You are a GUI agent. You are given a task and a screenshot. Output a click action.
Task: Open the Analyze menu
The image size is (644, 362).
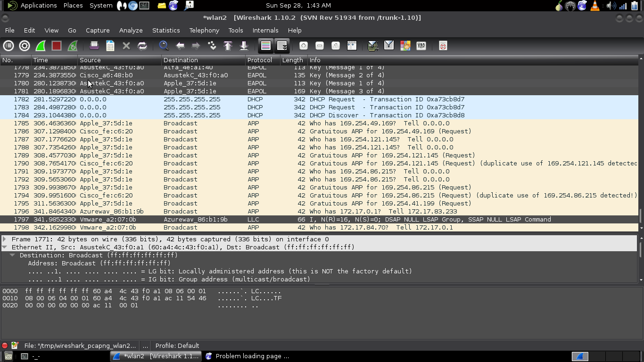pyautogui.click(x=131, y=30)
